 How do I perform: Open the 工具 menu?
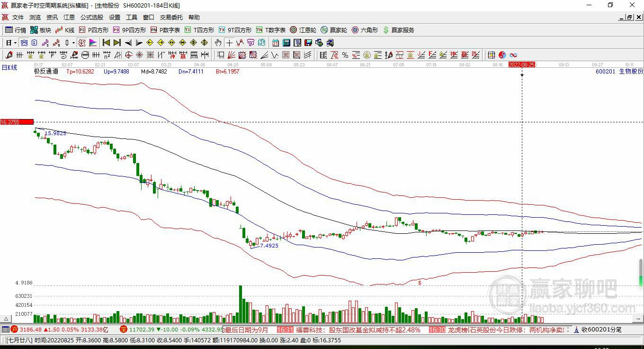tap(132, 18)
